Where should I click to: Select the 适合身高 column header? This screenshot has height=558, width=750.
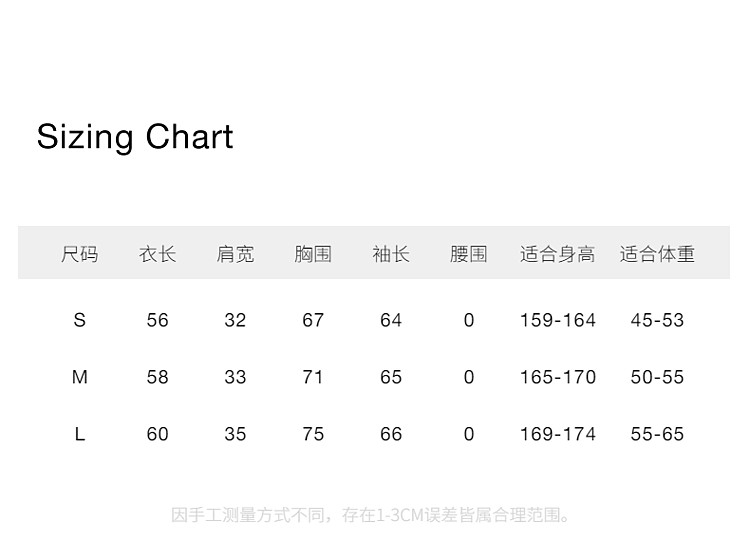coord(557,254)
